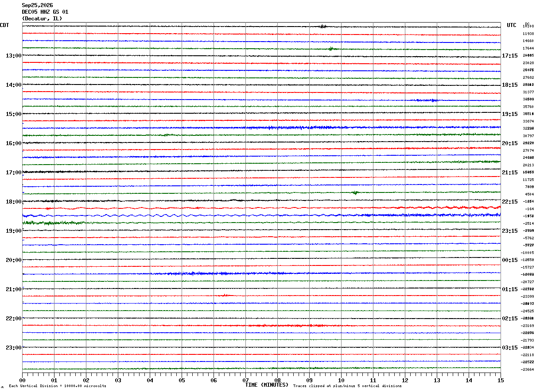Click the red trace event in 22:00 hour

point(284,325)
